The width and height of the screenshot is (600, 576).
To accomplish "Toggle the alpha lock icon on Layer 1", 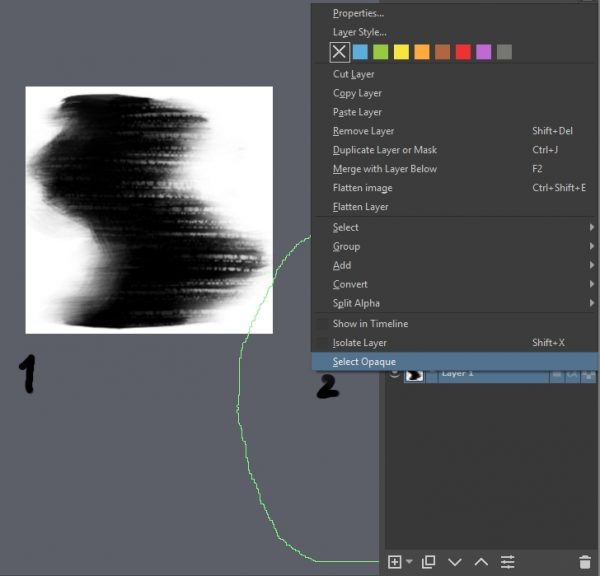I will pos(590,374).
